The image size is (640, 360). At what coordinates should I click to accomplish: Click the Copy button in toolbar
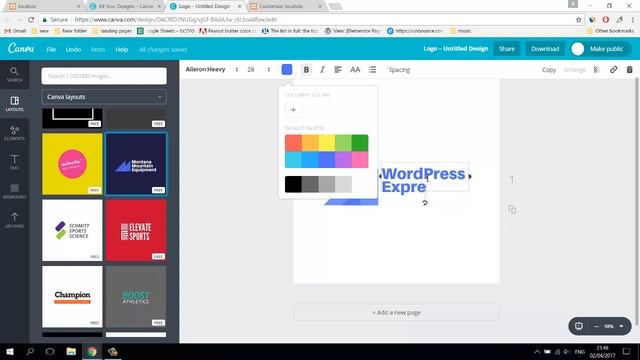coord(549,70)
